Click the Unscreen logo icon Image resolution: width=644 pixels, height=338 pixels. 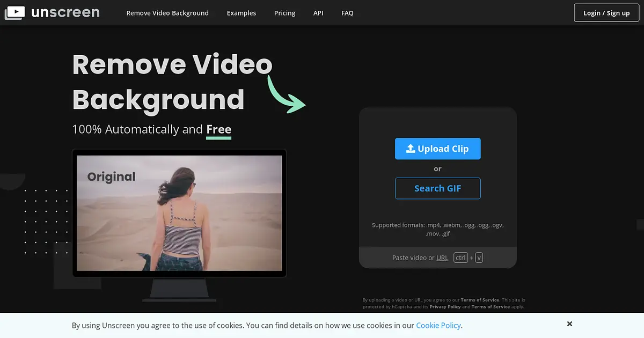tap(14, 12)
